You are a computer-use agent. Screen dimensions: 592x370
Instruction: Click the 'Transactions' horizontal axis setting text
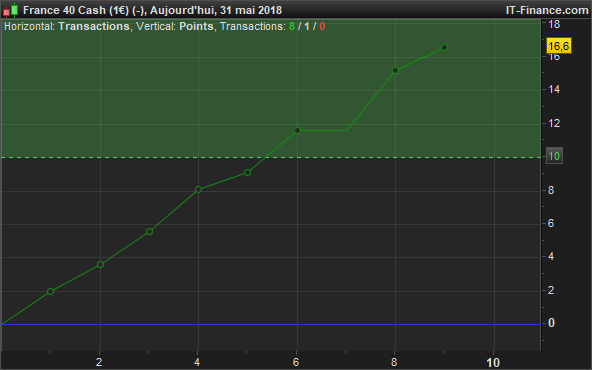click(x=94, y=26)
